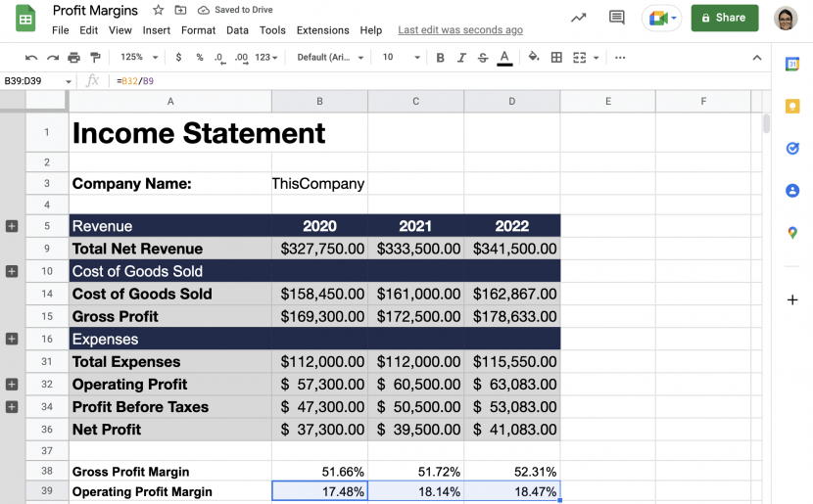Screen dimensions: 813x504
Task: Open the Insert menu
Action: [157, 30]
